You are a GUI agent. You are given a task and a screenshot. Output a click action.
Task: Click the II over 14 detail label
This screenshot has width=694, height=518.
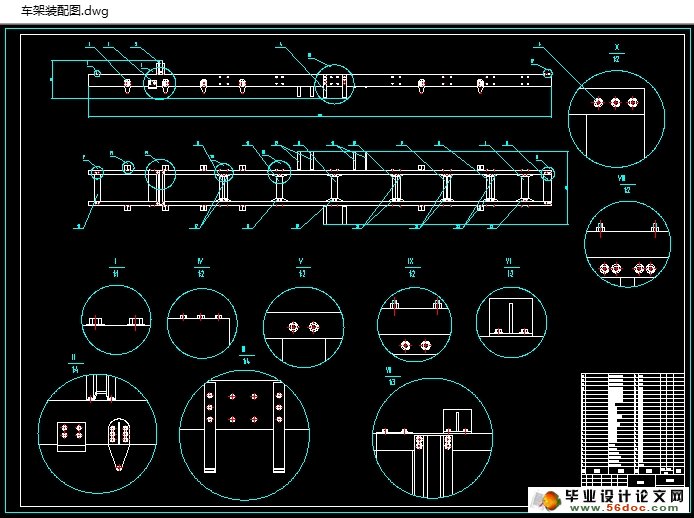[x=74, y=364]
